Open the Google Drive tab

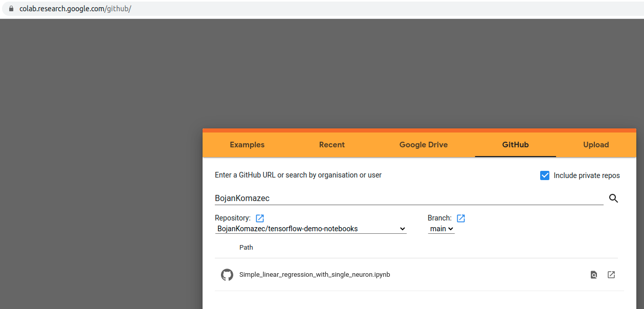(423, 145)
